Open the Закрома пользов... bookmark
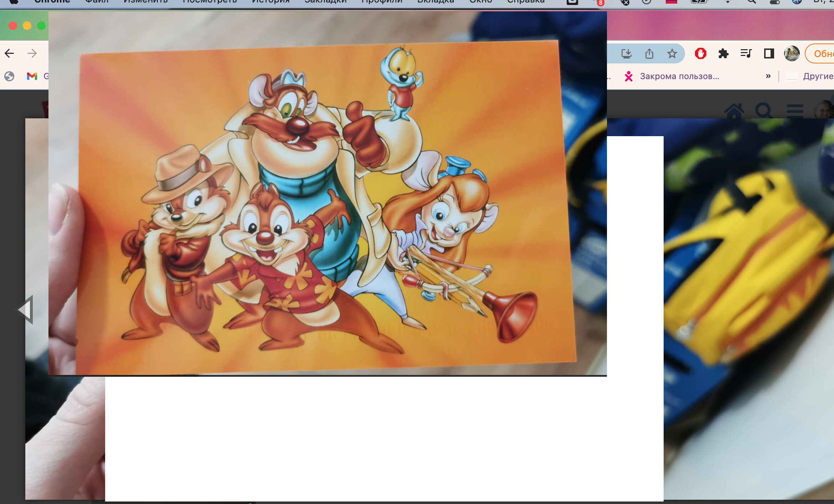 point(672,76)
